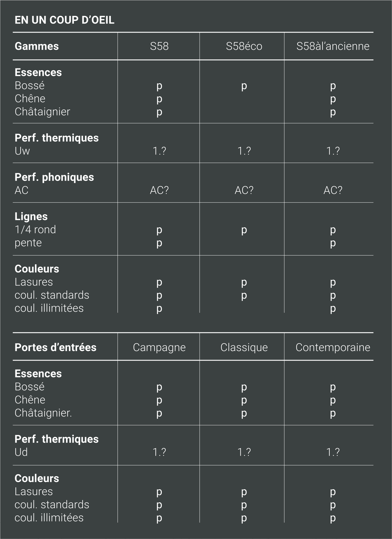This screenshot has width=392, height=539.
Task: Select the Contemporaine column header
Action: [333, 347]
